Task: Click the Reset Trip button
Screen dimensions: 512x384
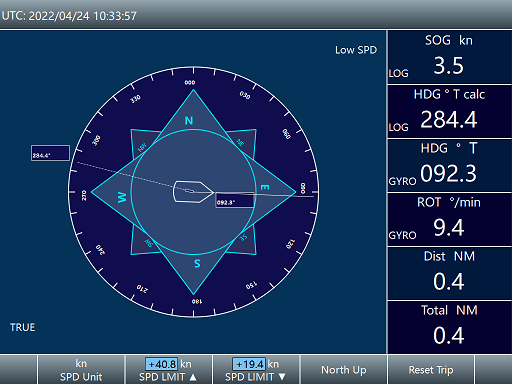Action: pos(431,370)
